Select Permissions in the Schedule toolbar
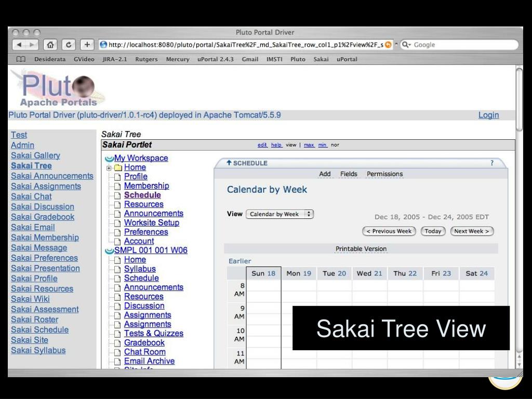This screenshot has height=399, width=532. 385,174
